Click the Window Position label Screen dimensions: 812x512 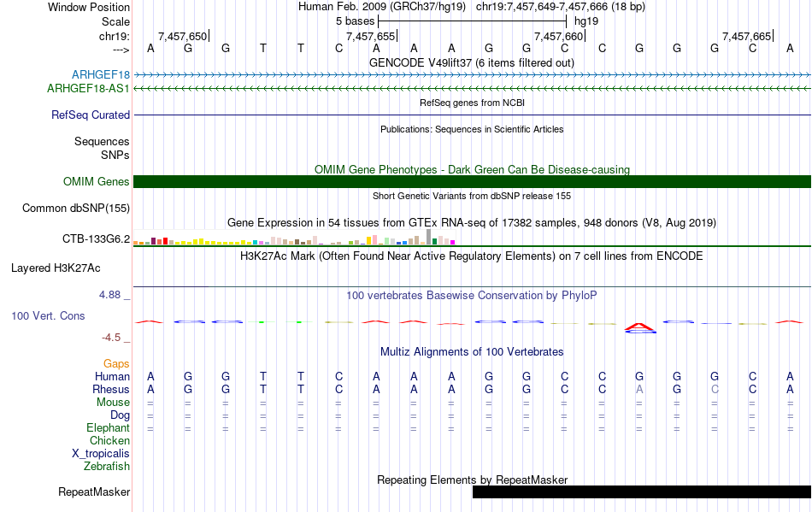tap(89, 7)
